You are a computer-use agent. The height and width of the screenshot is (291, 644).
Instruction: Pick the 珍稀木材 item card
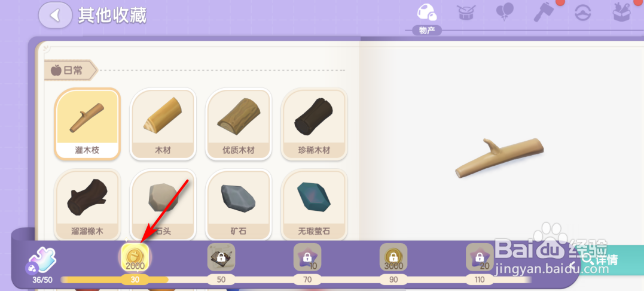click(x=314, y=124)
